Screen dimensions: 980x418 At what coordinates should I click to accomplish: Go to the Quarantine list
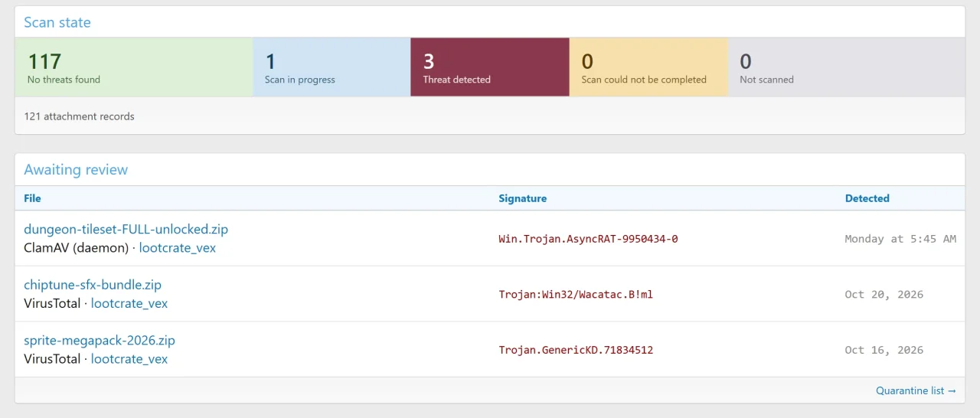click(916, 390)
